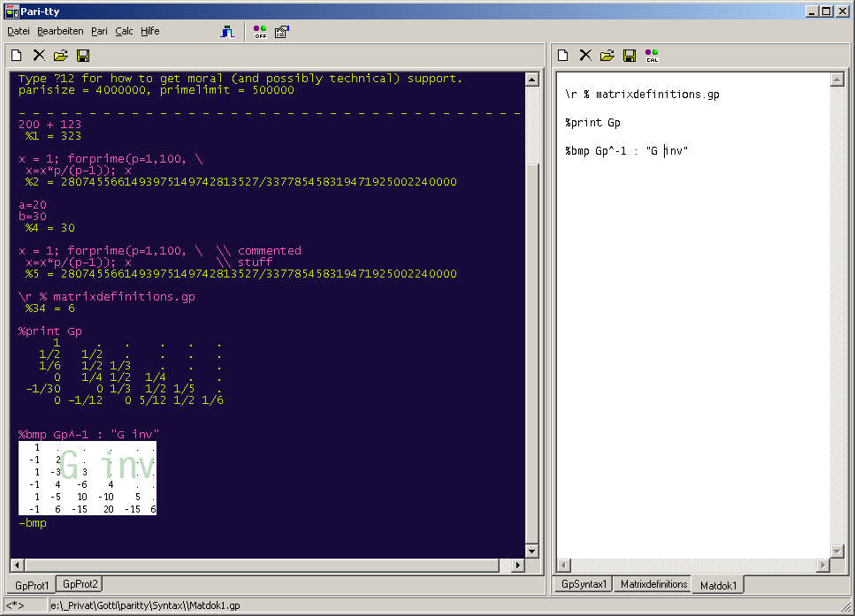The width and height of the screenshot is (855, 616).
Task: Toggle the OFF status indicator icon
Action: [x=260, y=32]
